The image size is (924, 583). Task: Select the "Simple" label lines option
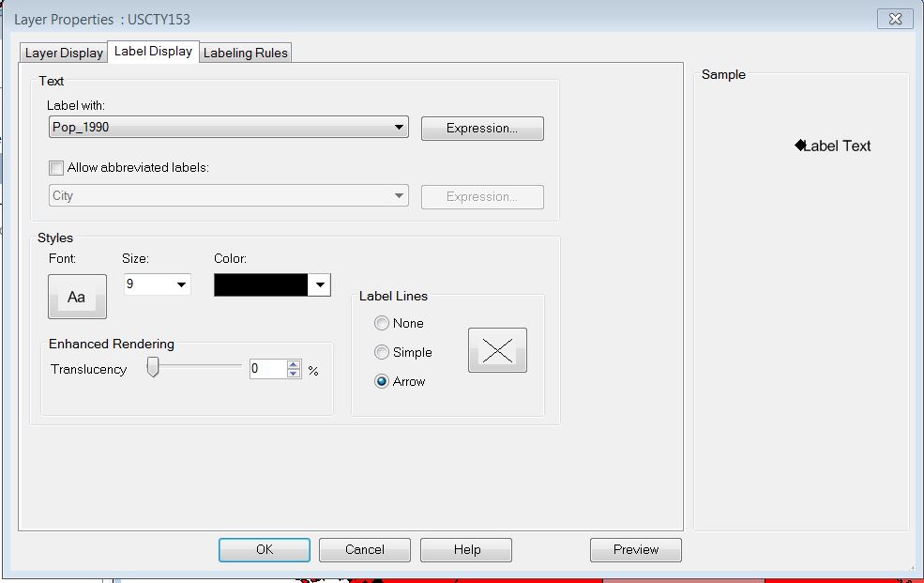[x=382, y=352]
